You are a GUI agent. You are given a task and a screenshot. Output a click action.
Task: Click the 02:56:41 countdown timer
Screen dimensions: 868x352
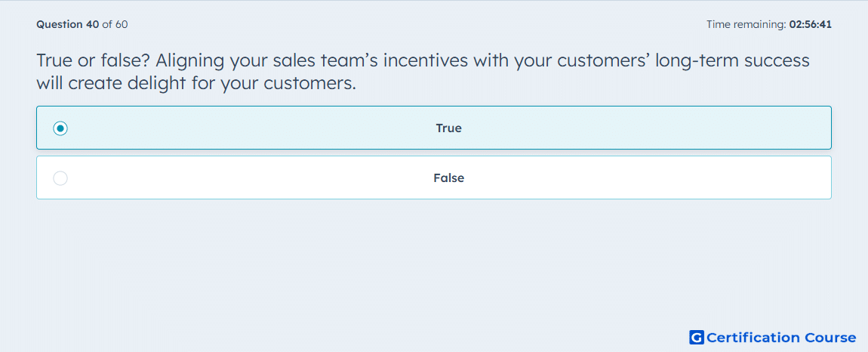pos(810,24)
